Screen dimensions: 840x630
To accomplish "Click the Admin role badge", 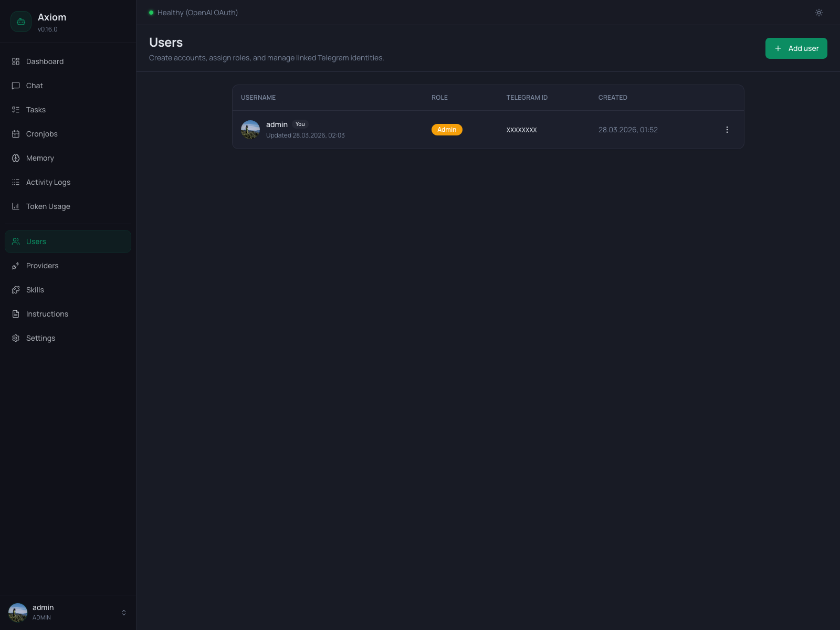I will coord(447,129).
